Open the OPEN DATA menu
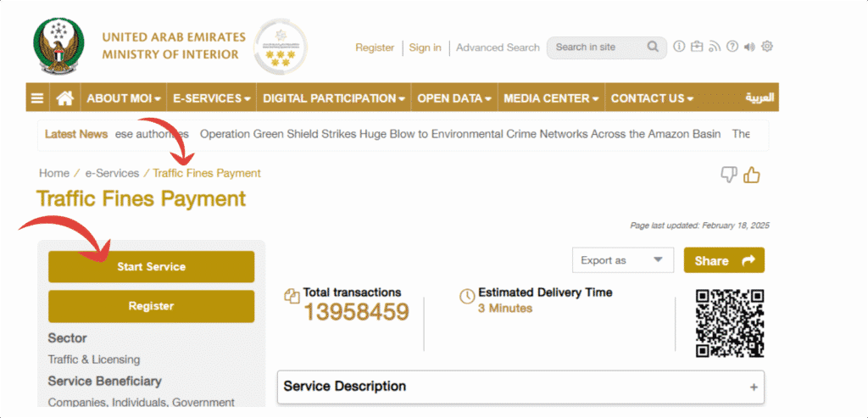Viewport: 868px width, 418px height. point(454,98)
